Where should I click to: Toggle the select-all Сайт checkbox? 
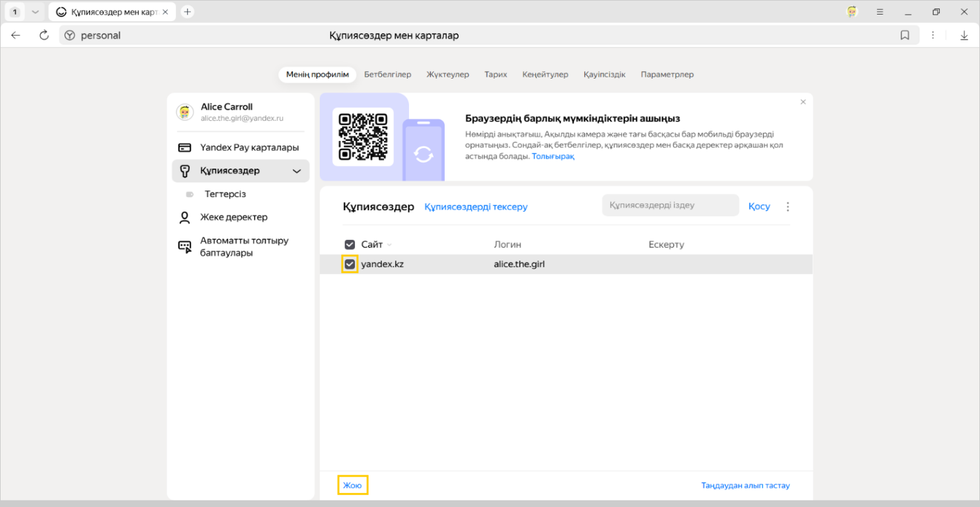(350, 245)
